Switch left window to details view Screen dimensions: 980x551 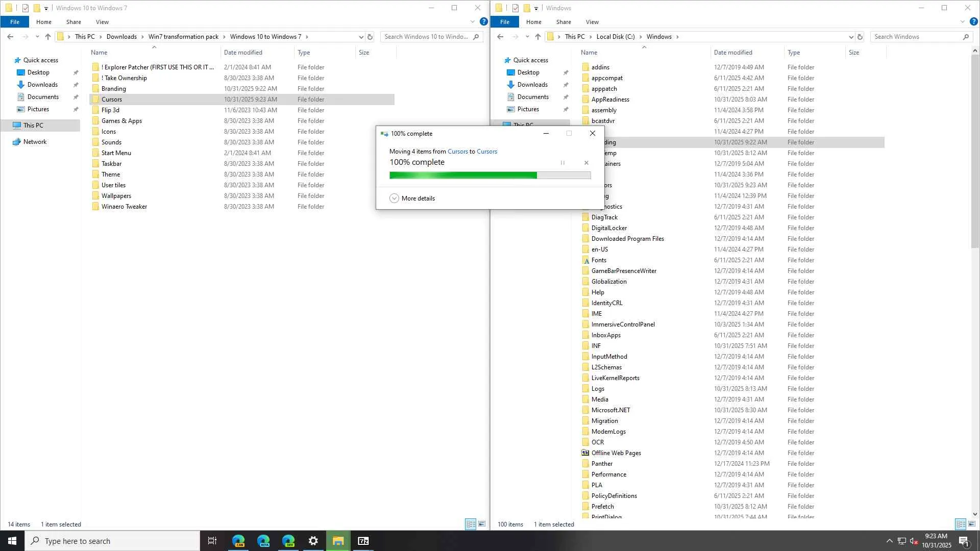pyautogui.click(x=471, y=524)
